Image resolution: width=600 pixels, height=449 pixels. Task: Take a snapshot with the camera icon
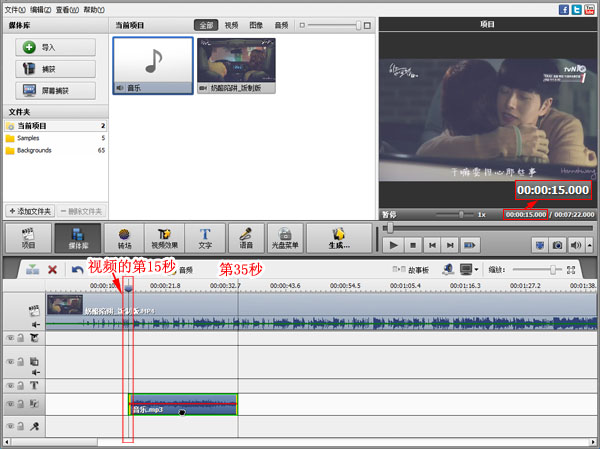pos(559,244)
